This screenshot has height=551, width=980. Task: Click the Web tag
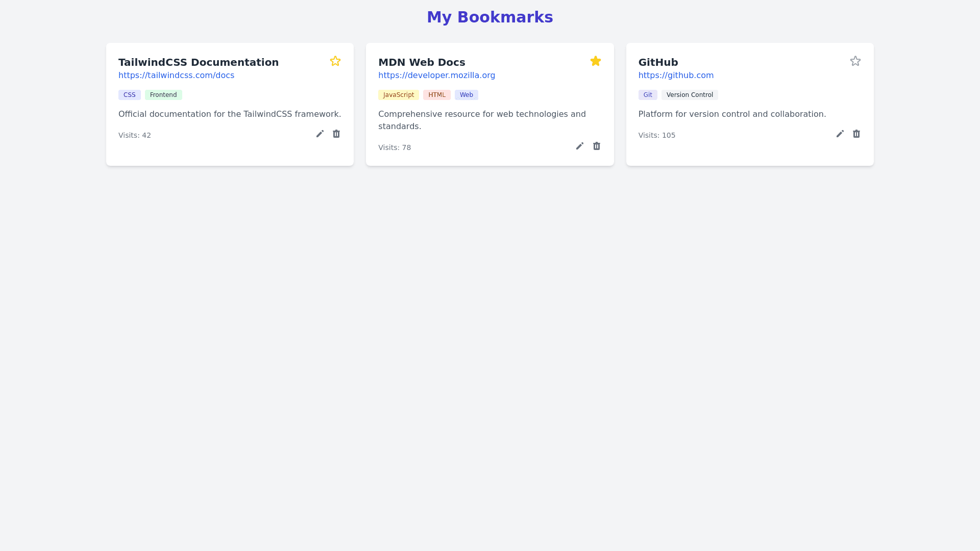[467, 95]
